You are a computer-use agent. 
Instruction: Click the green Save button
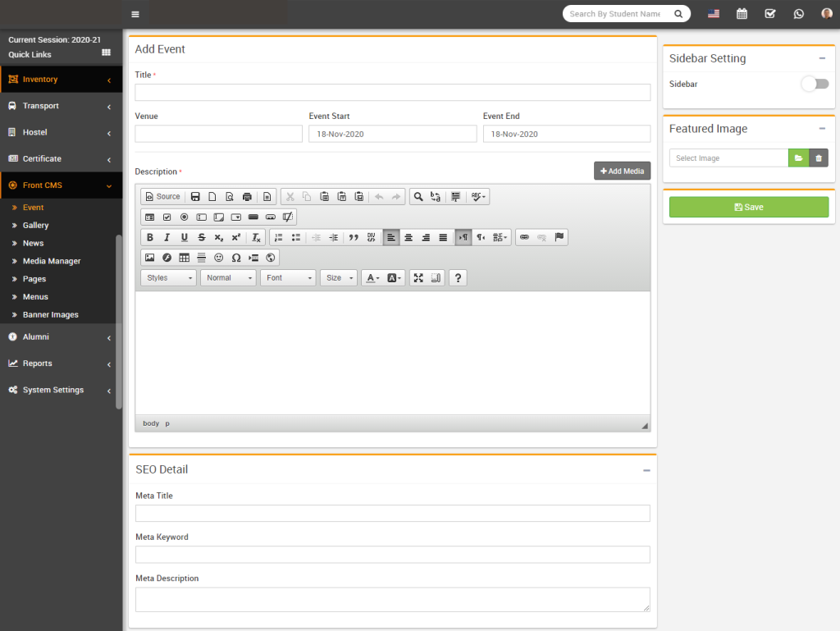pos(748,208)
